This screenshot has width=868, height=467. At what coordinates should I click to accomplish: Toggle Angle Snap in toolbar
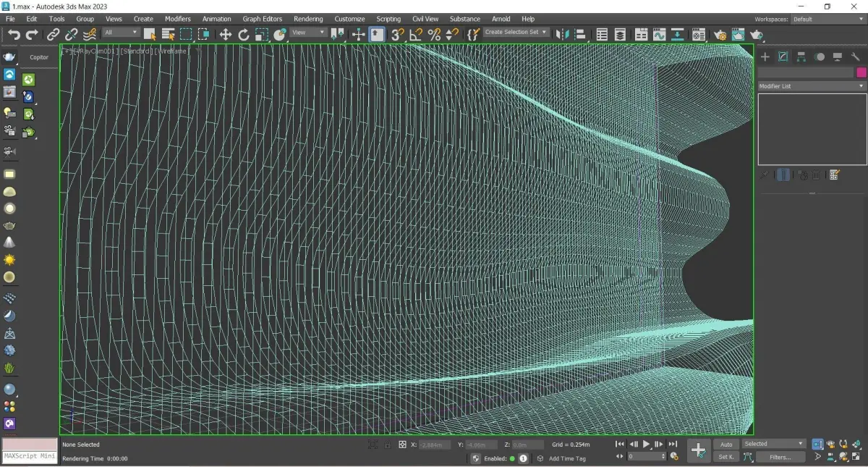416,34
